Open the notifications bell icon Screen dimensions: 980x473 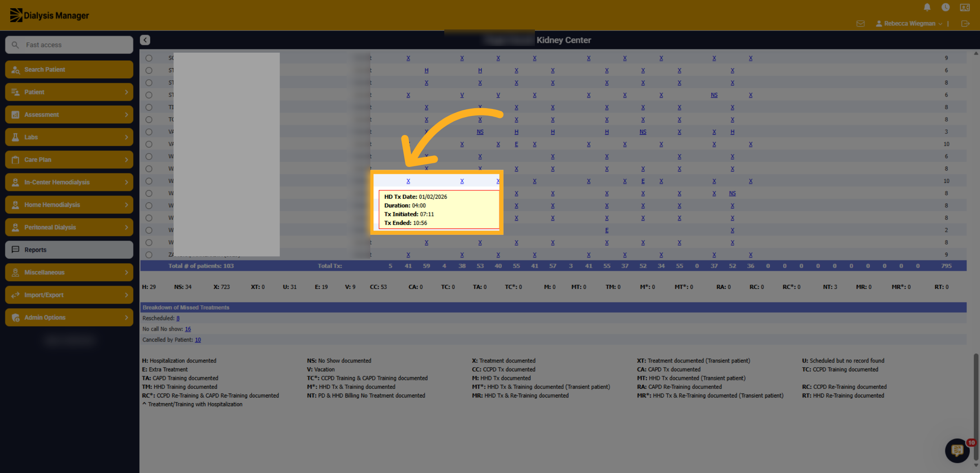click(x=927, y=7)
